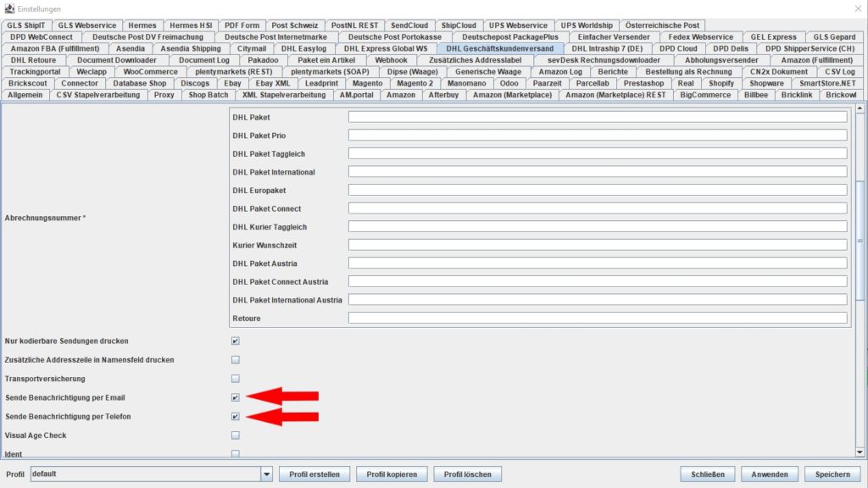Close the Einstellungen window

click(x=858, y=8)
